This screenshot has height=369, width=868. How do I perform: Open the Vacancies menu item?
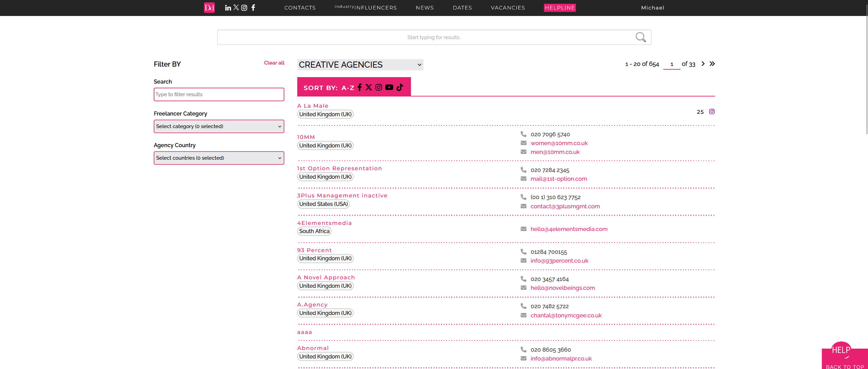[x=508, y=8]
